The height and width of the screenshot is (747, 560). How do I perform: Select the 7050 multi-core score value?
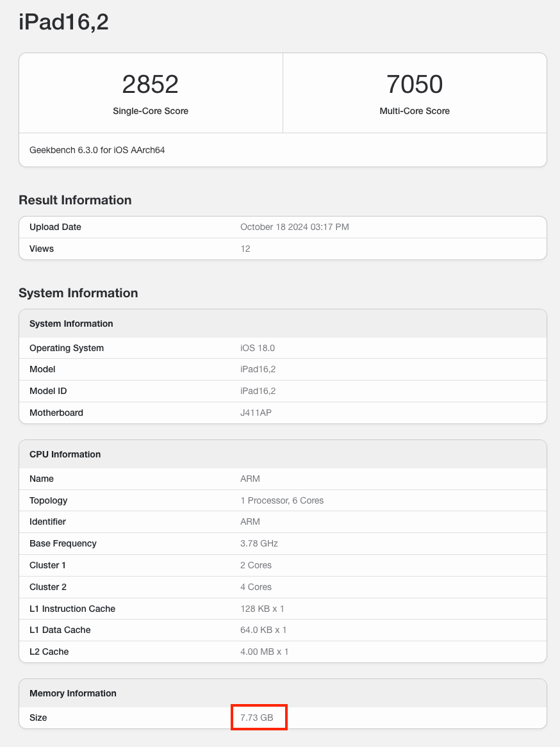pos(415,85)
